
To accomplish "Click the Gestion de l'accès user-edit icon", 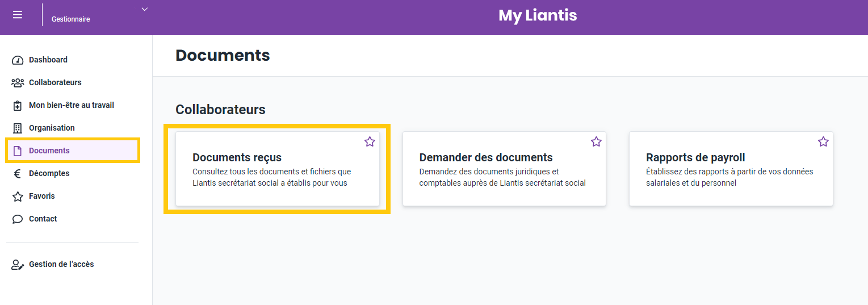I will (x=18, y=265).
